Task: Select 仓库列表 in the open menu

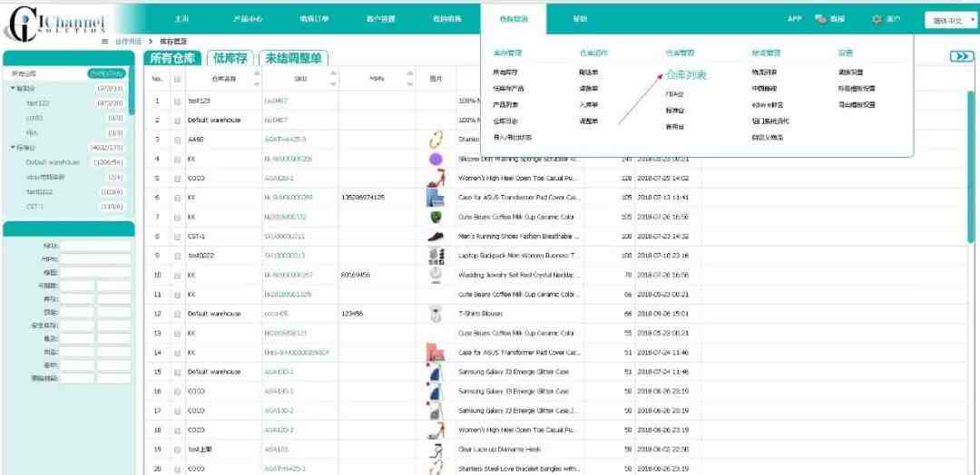Action: pos(686,75)
